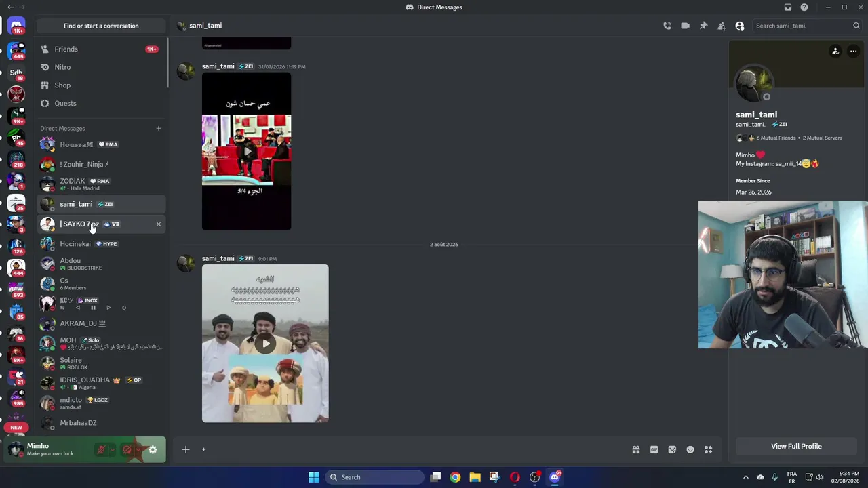868x488 pixels.
Task: Toggle headphone deafen in user panel
Action: click(127, 449)
